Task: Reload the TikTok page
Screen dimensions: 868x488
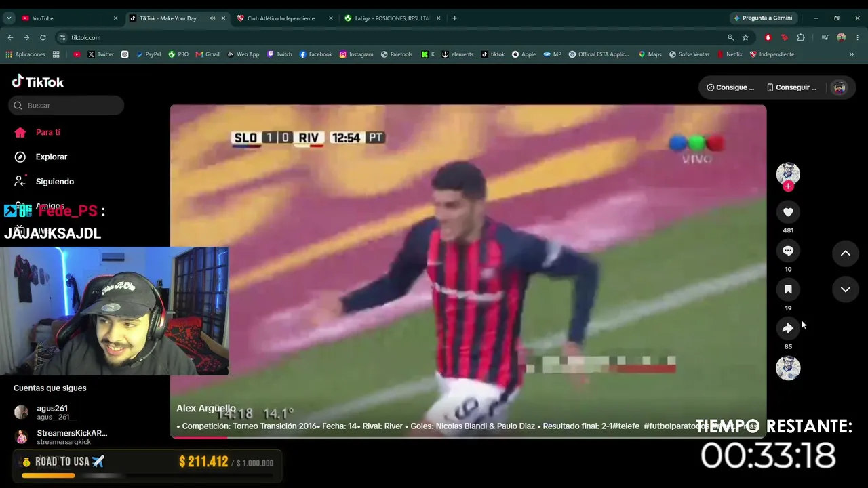Action: (43, 37)
